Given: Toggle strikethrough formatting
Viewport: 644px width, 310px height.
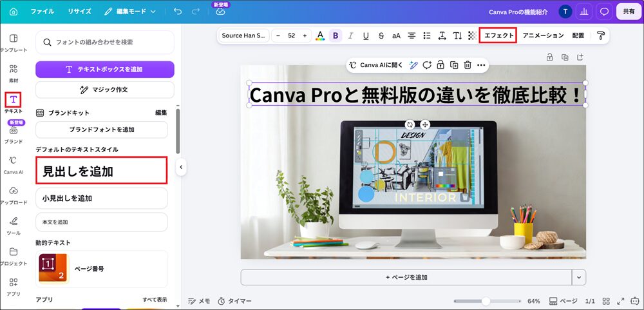Looking at the screenshot, I should point(381,36).
